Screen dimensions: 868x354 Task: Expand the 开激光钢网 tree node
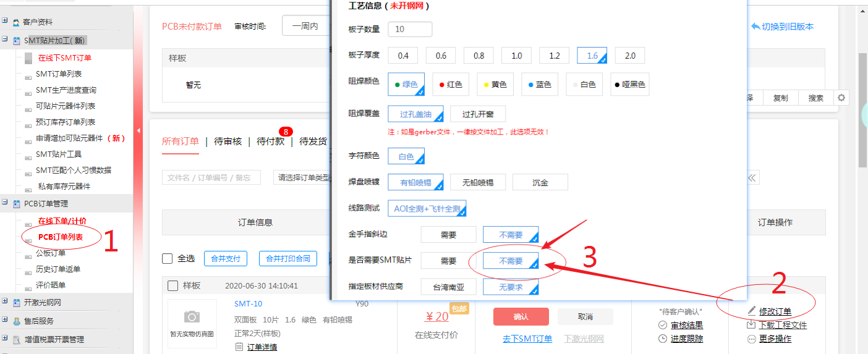tap(5, 301)
